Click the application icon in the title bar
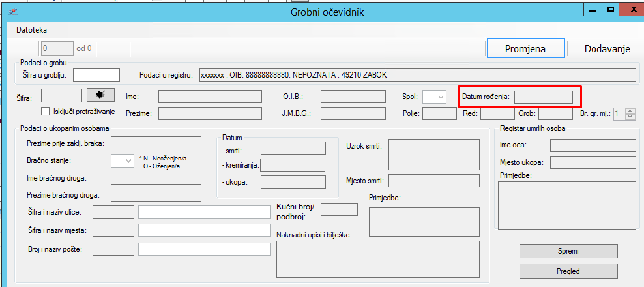Viewport: 644px width, 287px height. pos(11,11)
